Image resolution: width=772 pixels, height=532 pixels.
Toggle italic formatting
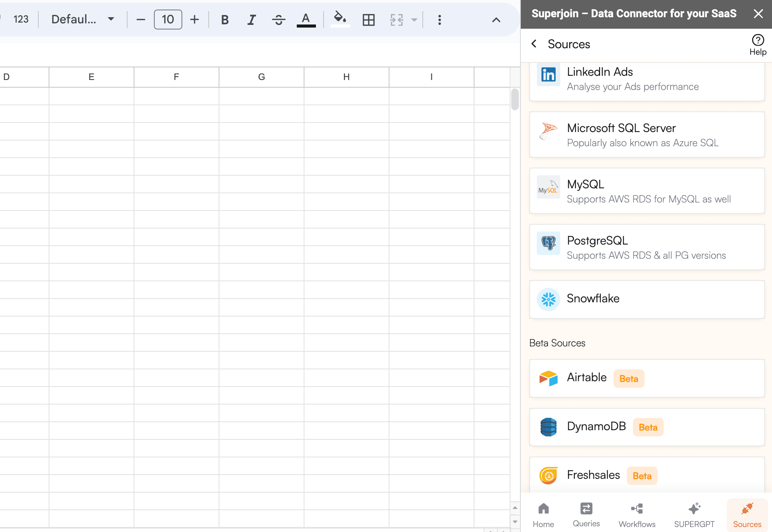click(x=252, y=20)
